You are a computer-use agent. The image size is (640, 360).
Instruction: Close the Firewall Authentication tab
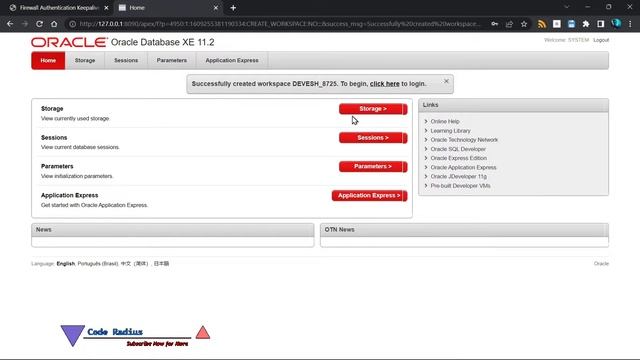pyautogui.click(x=107, y=8)
